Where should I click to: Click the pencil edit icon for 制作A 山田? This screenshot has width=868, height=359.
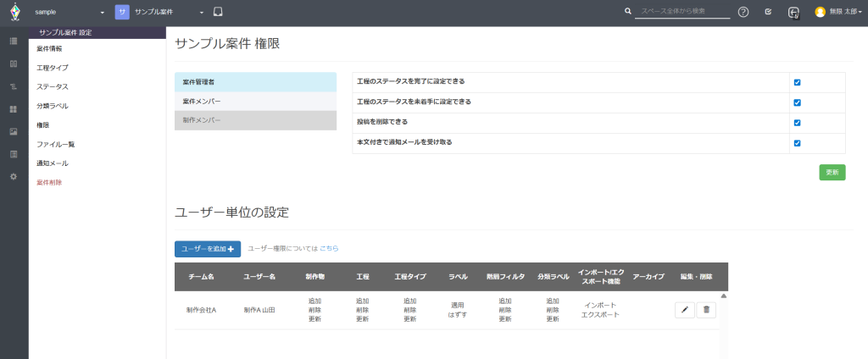(684, 310)
